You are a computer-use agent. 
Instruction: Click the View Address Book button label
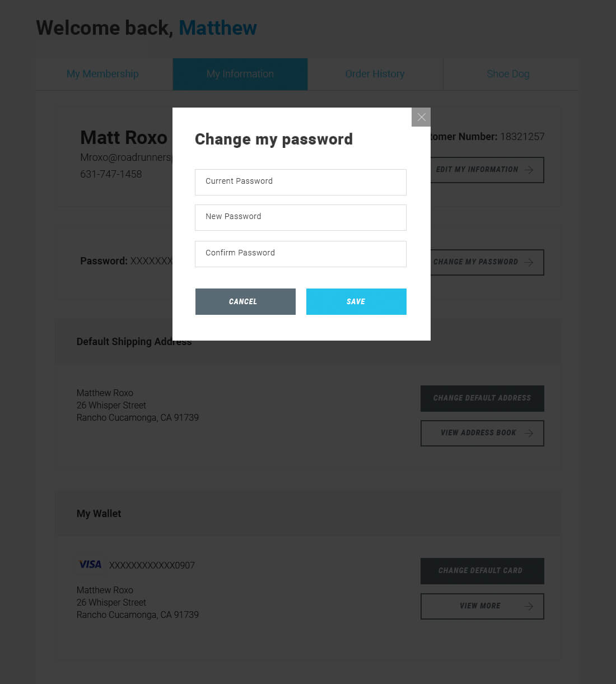click(478, 433)
